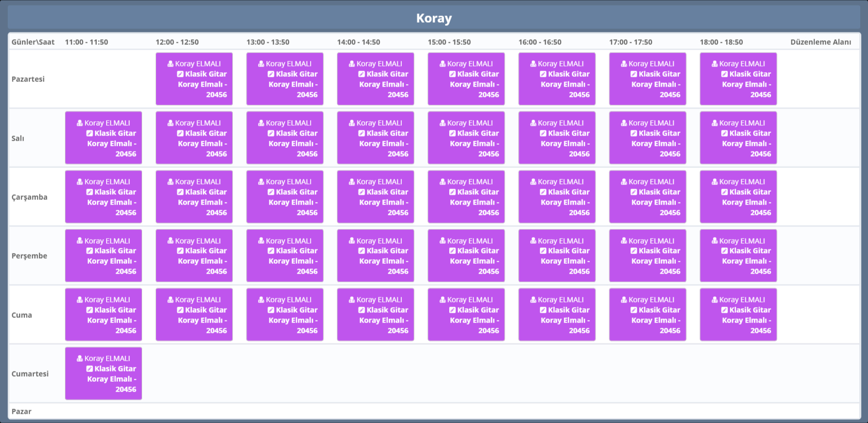Open the Çarşamba 11:00 lesson block
Image resolution: width=868 pixels, height=423 pixels.
coord(103,197)
